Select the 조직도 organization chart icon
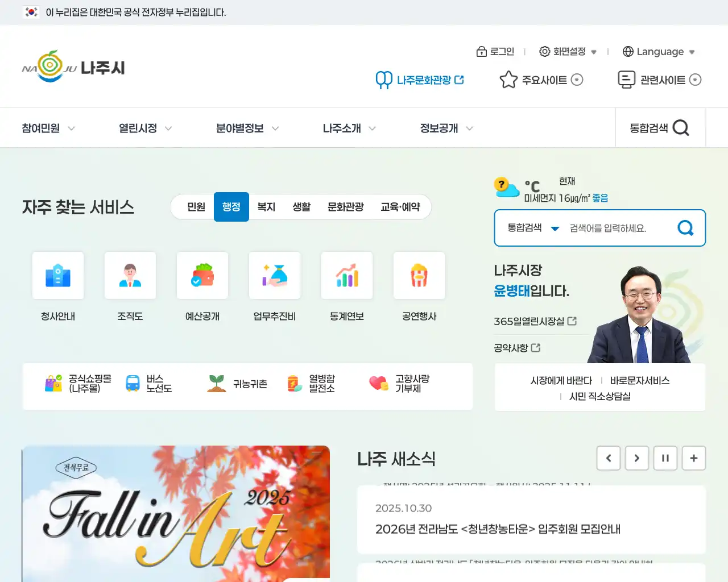The height and width of the screenshot is (582, 728). click(x=130, y=276)
